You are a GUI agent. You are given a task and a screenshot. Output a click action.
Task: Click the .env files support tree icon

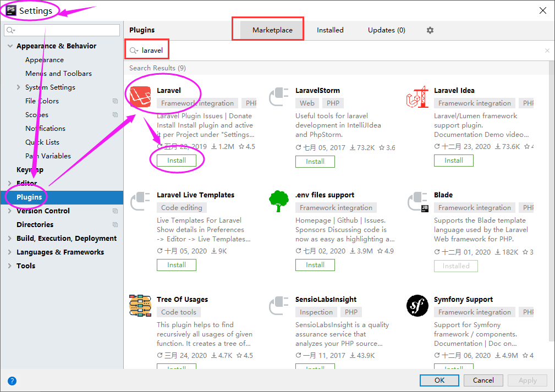(279, 201)
